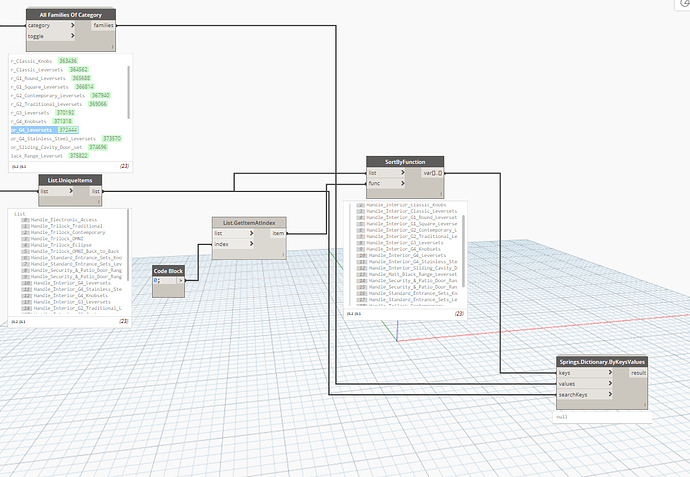Open GetItemAtIndex index port chevron
Image resolution: width=690 pixels, height=477 pixels.
(x=251, y=244)
